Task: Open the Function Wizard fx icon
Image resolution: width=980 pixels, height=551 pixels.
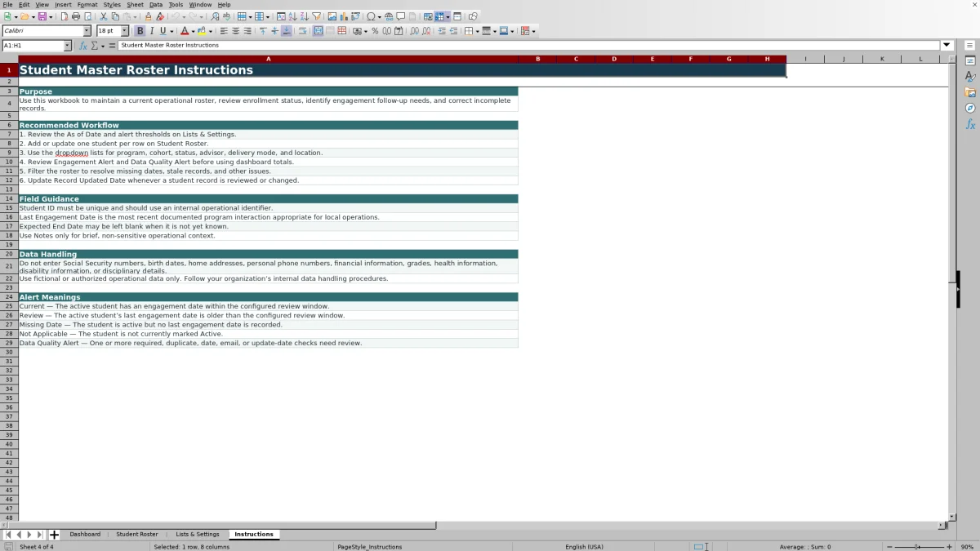Action: [82, 46]
